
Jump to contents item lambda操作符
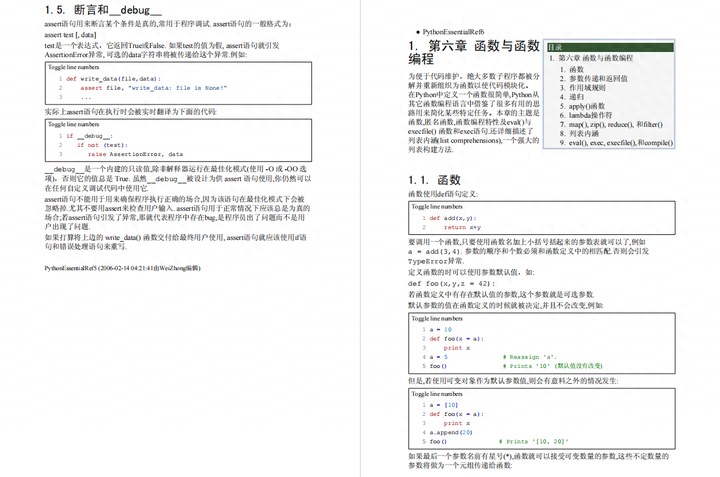pos(590,115)
